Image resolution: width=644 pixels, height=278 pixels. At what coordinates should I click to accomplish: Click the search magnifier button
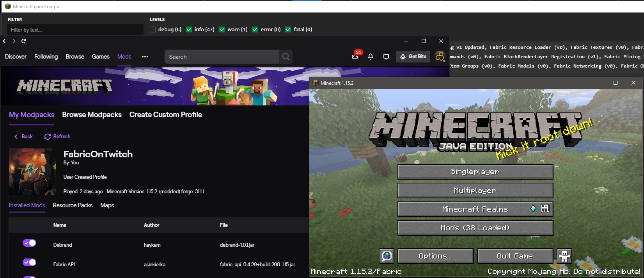coord(286,57)
